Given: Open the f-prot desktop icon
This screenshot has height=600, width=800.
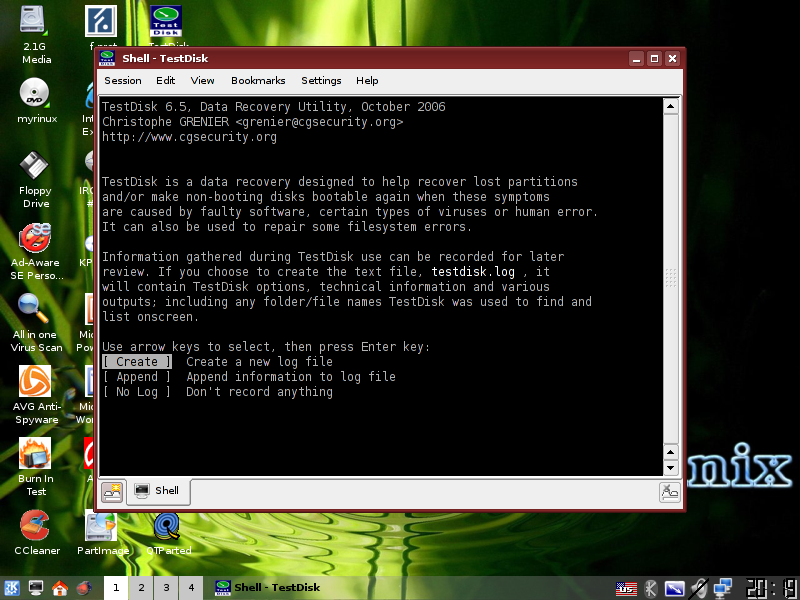Looking at the screenshot, I should pos(101,21).
